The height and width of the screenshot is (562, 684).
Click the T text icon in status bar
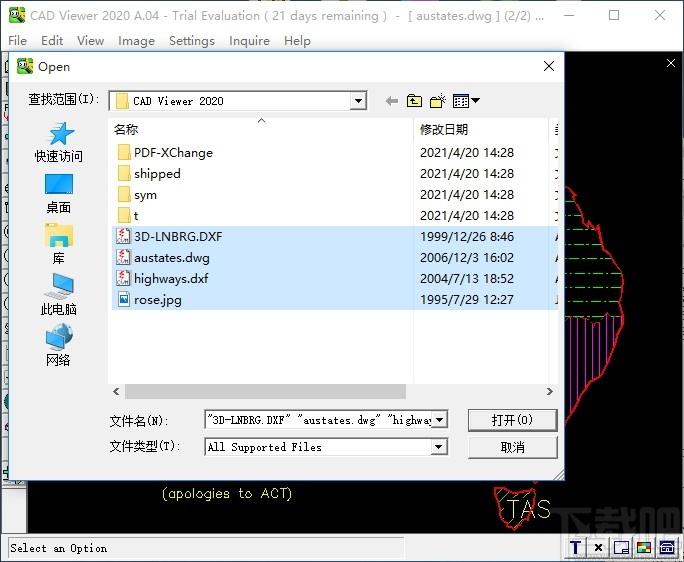[575, 548]
